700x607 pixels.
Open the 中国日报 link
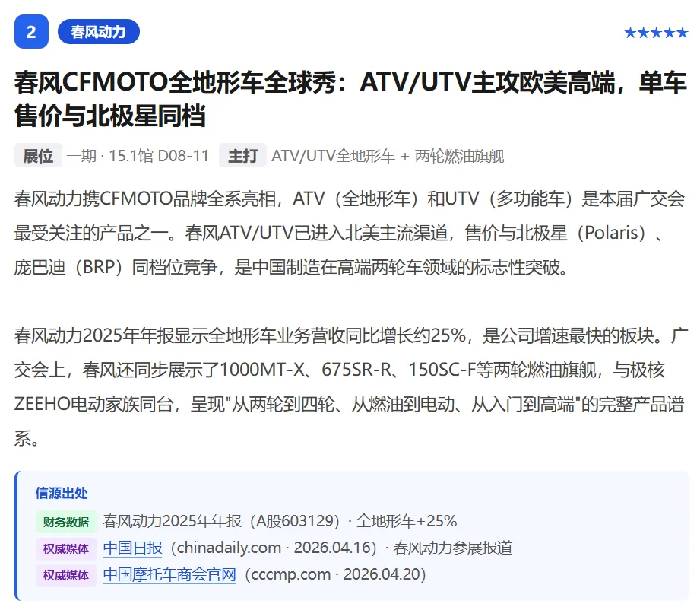point(132,548)
